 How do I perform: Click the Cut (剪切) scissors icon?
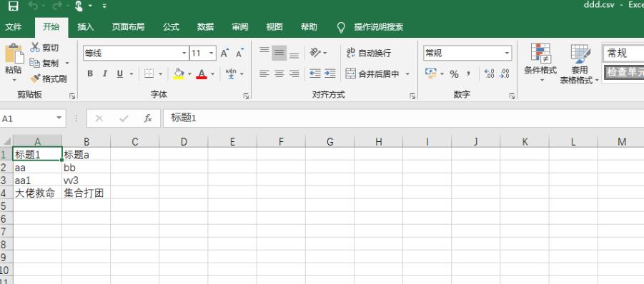coord(35,48)
